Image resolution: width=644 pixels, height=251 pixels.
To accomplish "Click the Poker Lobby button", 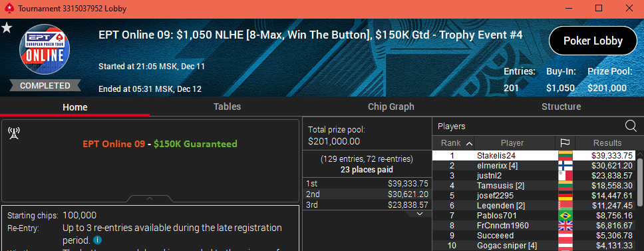I will 593,41.
